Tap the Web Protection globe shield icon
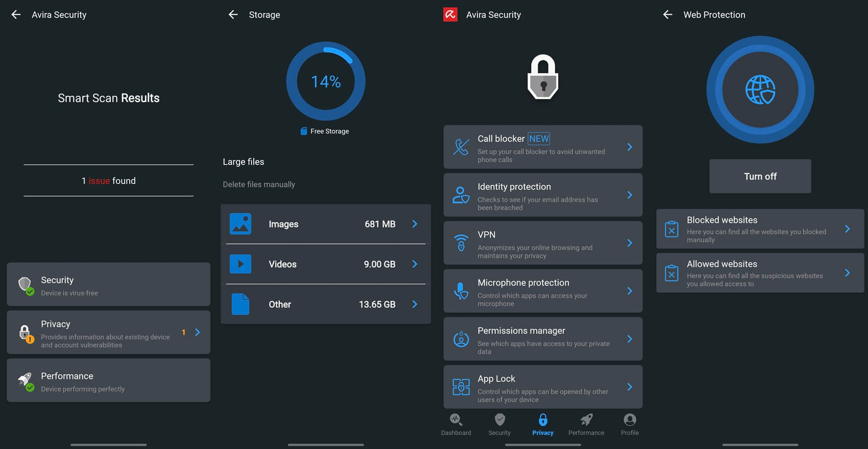Image resolution: width=868 pixels, height=449 pixels. [760, 90]
